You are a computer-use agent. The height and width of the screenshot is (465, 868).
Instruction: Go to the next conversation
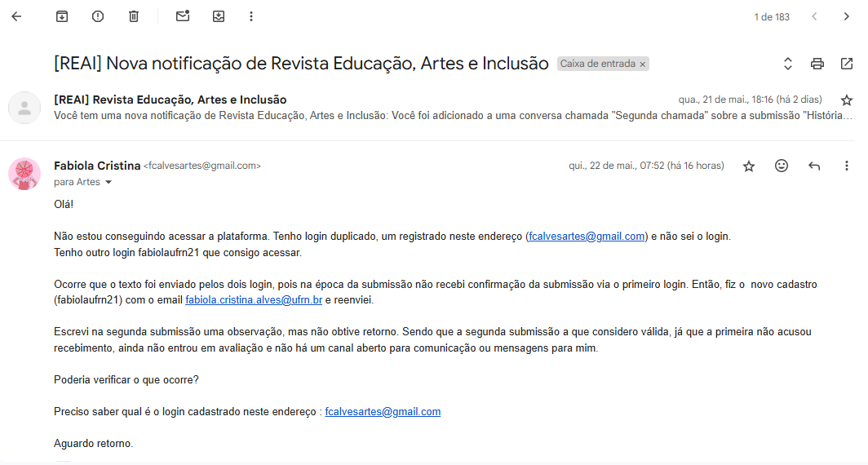click(846, 16)
